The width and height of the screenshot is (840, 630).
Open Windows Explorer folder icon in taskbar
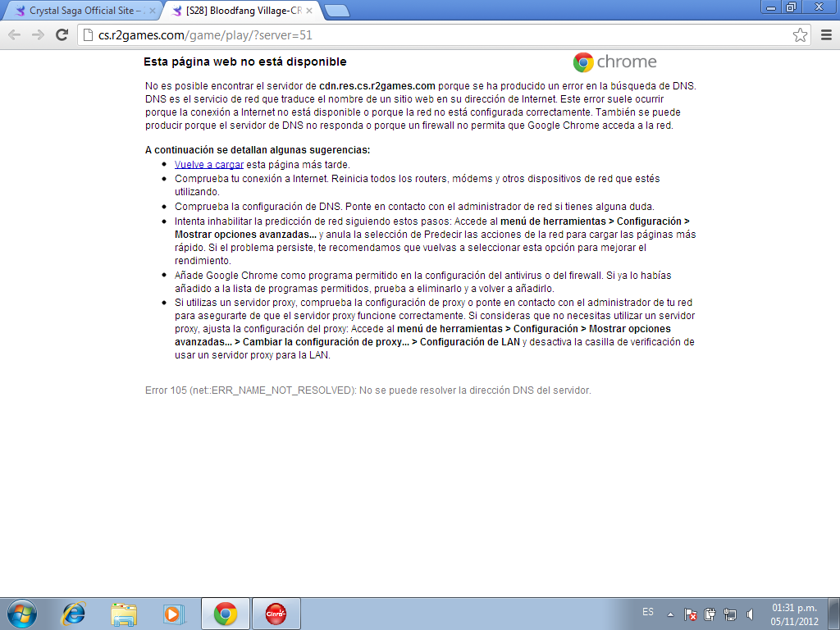click(124, 613)
